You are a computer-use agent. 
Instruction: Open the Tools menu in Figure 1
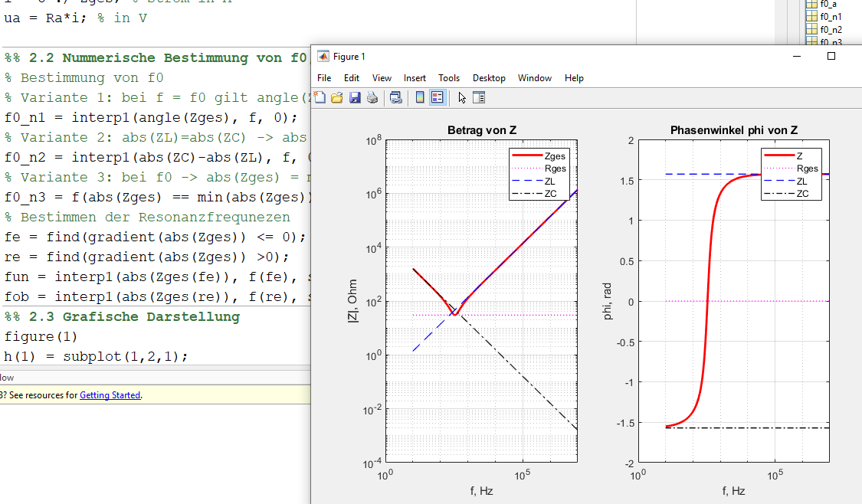pyautogui.click(x=449, y=78)
